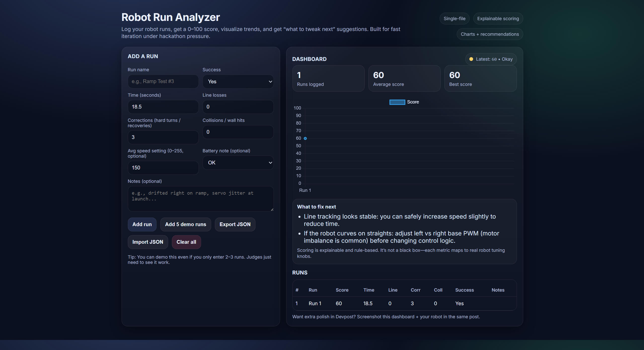The image size is (644, 350).
Task: Click into the Notes textarea
Action: pos(200,199)
